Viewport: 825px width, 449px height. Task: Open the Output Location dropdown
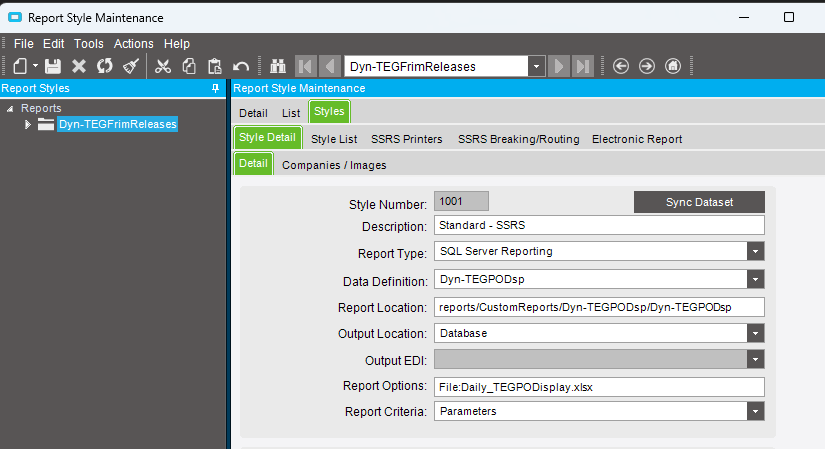[x=756, y=333]
